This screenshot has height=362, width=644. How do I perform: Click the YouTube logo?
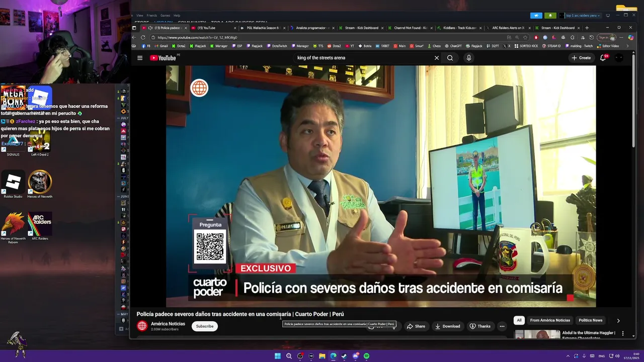click(163, 58)
